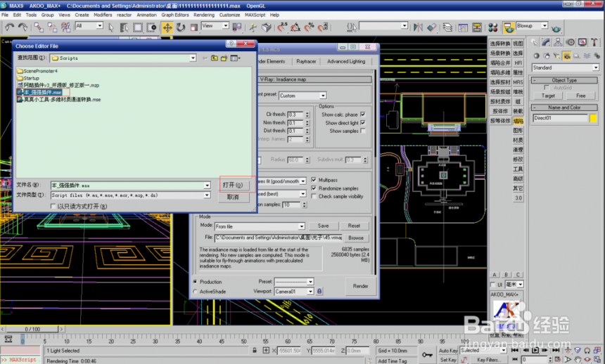Activate the Unlink Selection tool
The width and height of the screenshot is (605, 364).
pos(52,27)
